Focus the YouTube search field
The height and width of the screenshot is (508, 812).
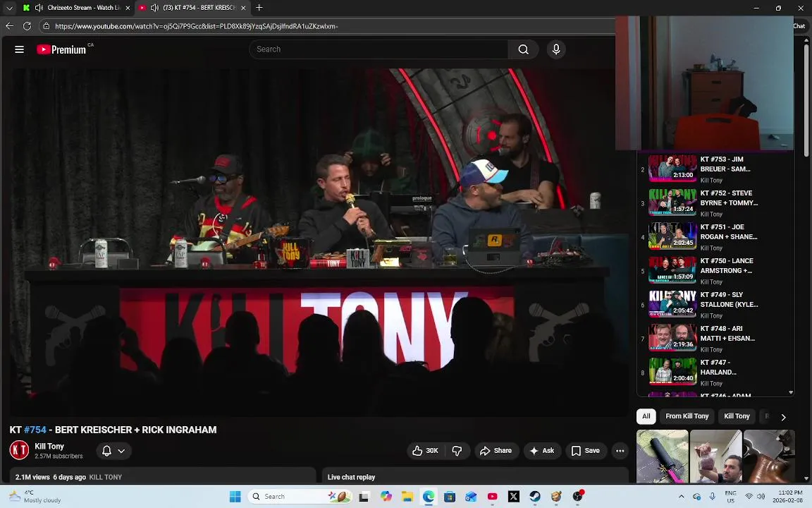click(381, 49)
